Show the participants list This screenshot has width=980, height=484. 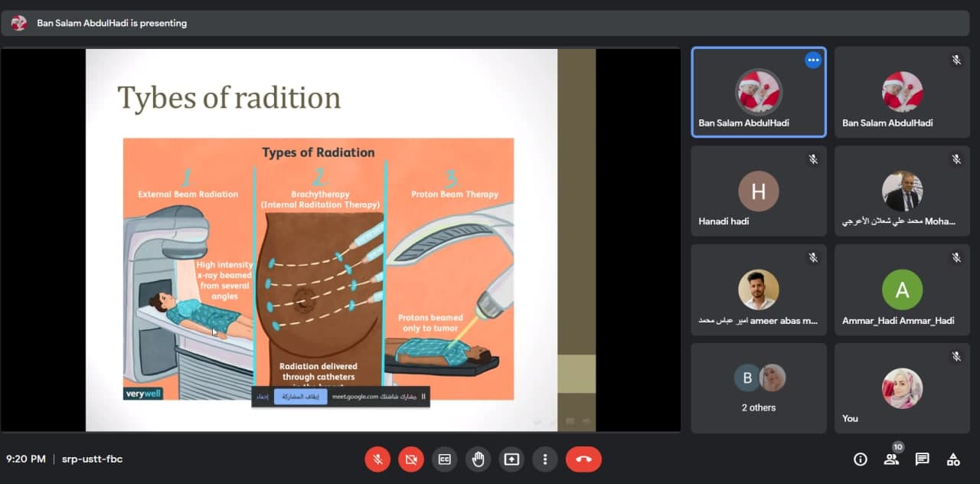pos(891,459)
